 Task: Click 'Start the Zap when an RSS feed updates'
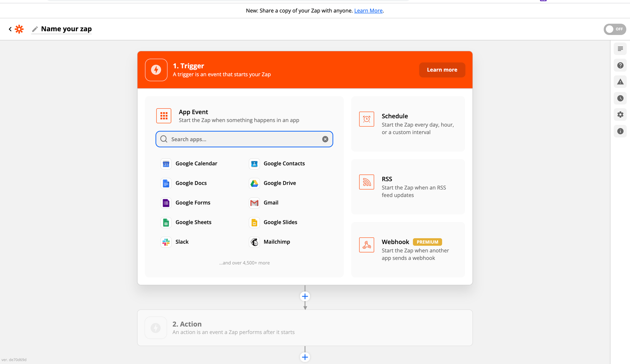414,191
